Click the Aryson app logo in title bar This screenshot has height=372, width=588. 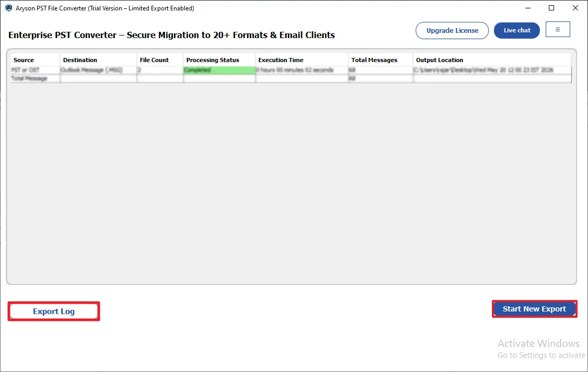tap(9, 8)
